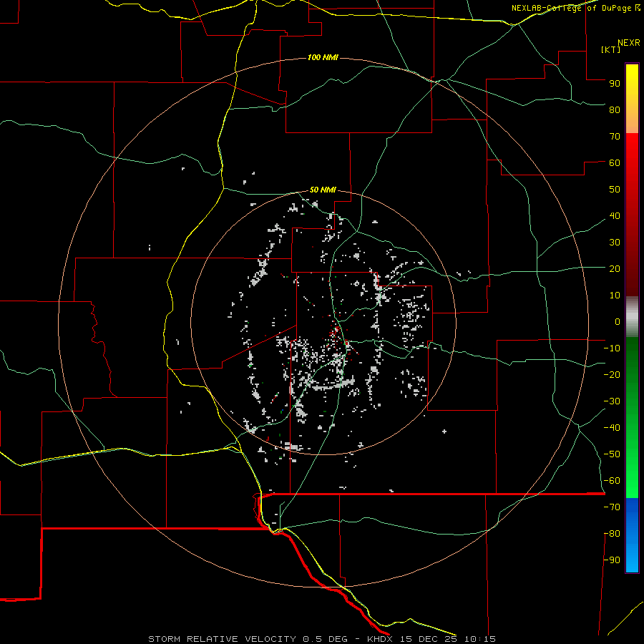Click the NEXR label above the color scale
Screen dimensions: 644x644
[x=629, y=43]
